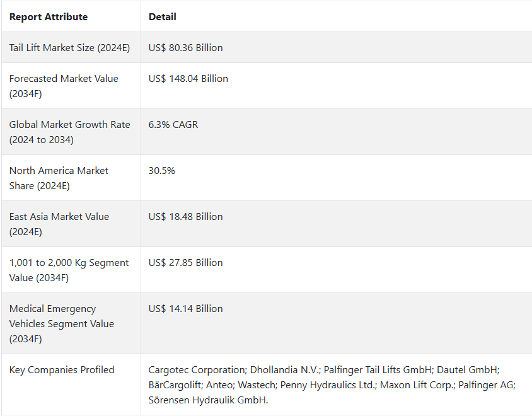Select the Key Companies Profiled label
Screen dimensions: 532x416
62,370
